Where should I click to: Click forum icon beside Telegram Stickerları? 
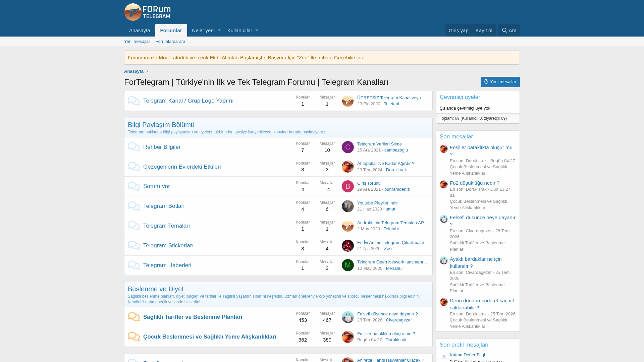(134, 245)
